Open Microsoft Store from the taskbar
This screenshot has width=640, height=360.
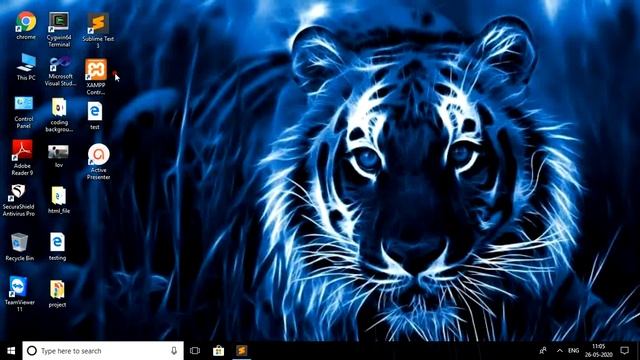tap(218, 351)
